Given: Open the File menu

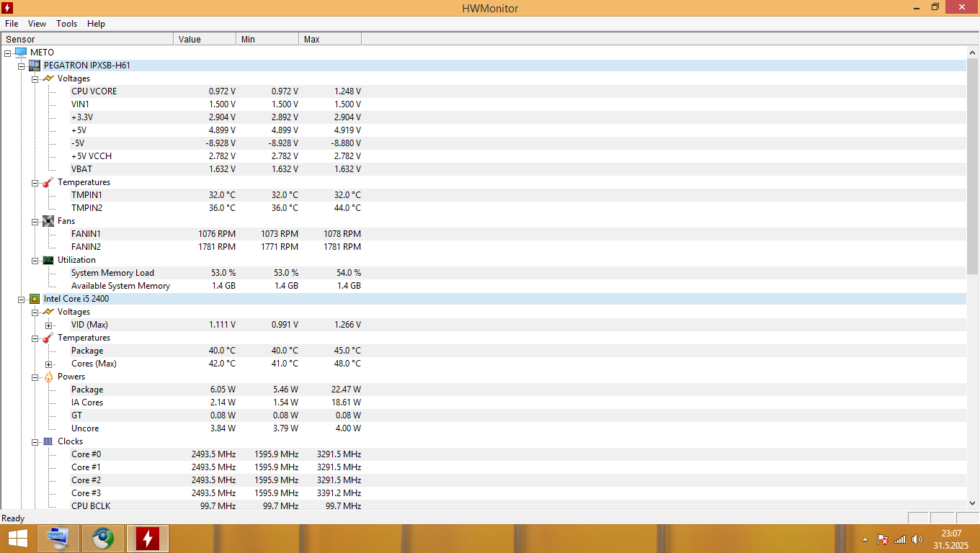Looking at the screenshot, I should (x=12, y=24).
